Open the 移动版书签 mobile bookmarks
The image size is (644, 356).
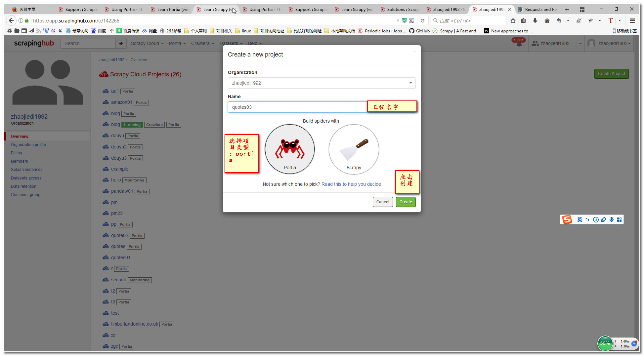tap(624, 31)
